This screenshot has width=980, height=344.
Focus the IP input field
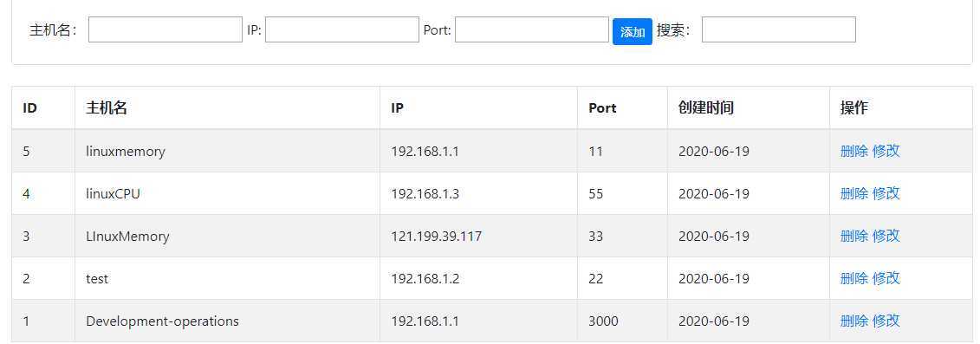click(342, 29)
